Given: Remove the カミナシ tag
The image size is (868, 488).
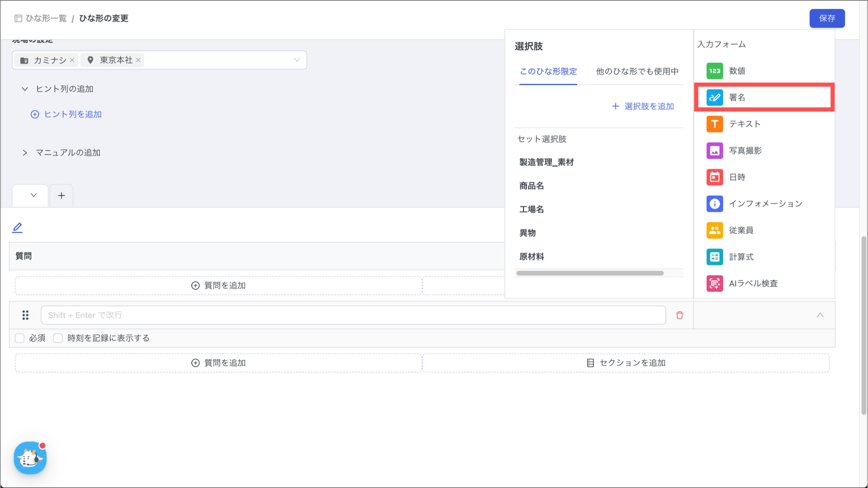Looking at the screenshot, I should click(72, 60).
